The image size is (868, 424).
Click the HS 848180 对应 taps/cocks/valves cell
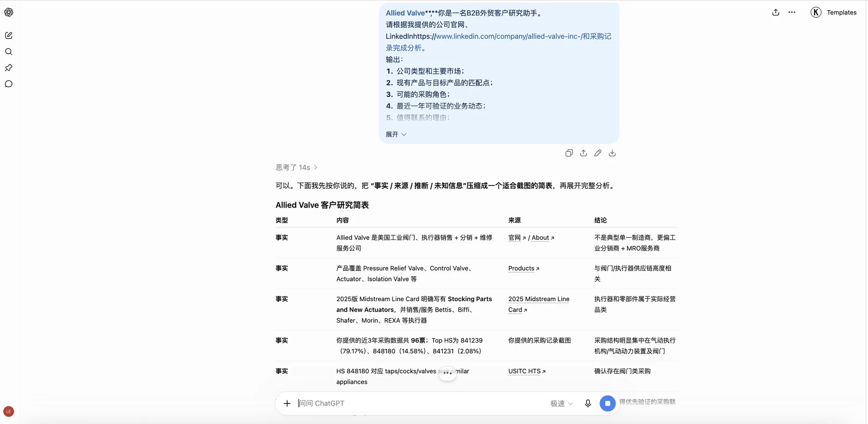(403, 377)
